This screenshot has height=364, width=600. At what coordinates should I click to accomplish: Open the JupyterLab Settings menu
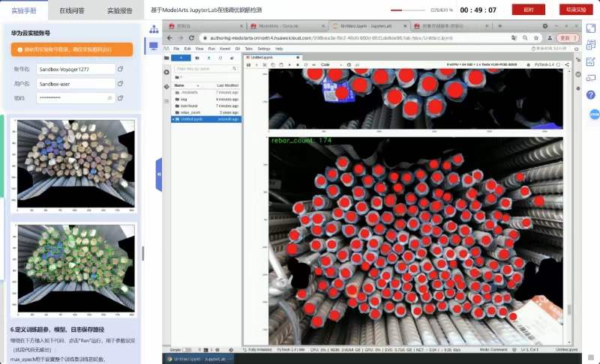pos(264,49)
